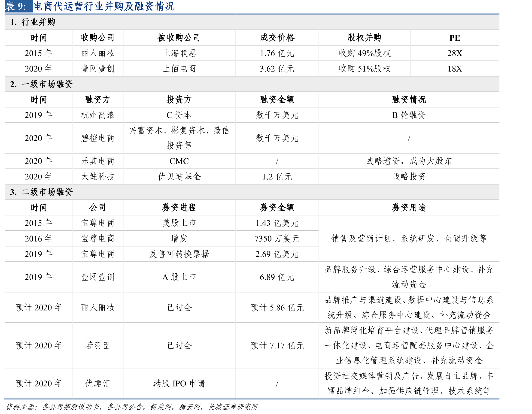The image size is (532, 414).
Task: Select 已过会 in the 丽人丽妆 row
Action: point(179,308)
